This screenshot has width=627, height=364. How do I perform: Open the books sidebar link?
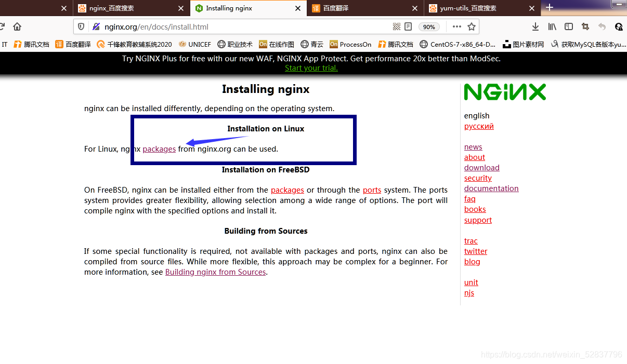coord(475,209)
